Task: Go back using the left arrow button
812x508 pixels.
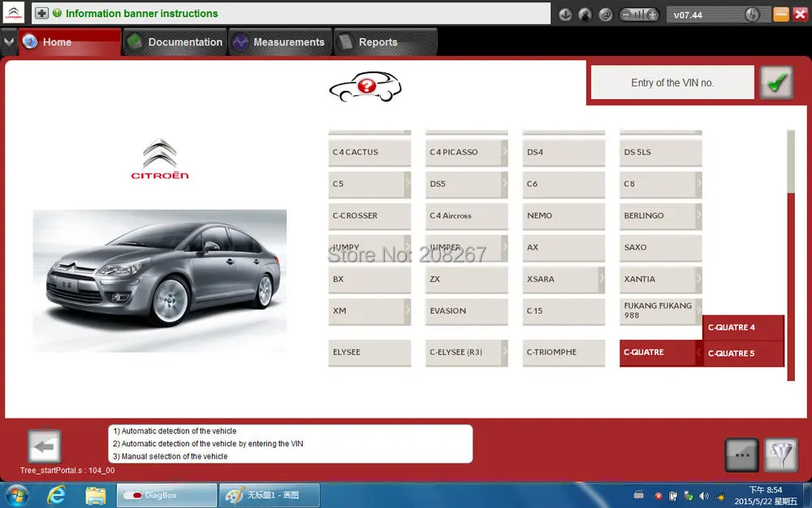Action: click(45, 446)
